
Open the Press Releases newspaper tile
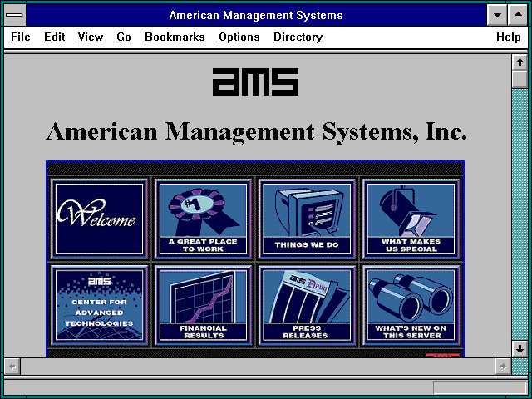point(307,305)
